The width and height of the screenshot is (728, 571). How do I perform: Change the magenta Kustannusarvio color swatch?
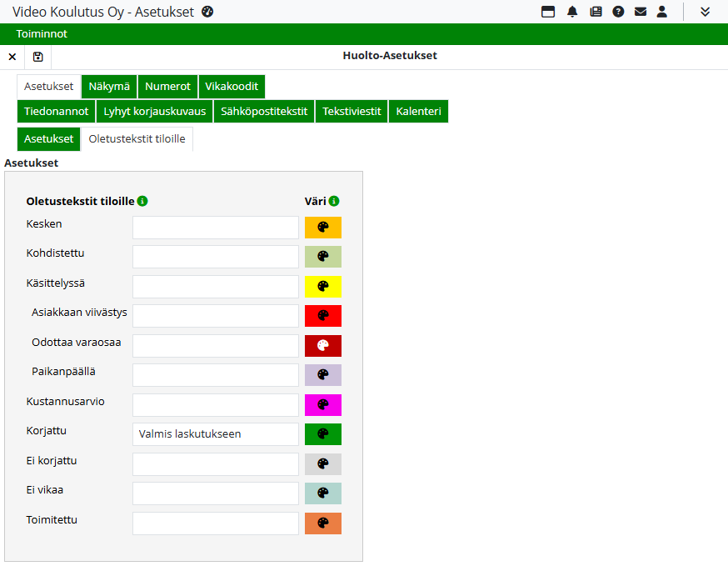323,405
